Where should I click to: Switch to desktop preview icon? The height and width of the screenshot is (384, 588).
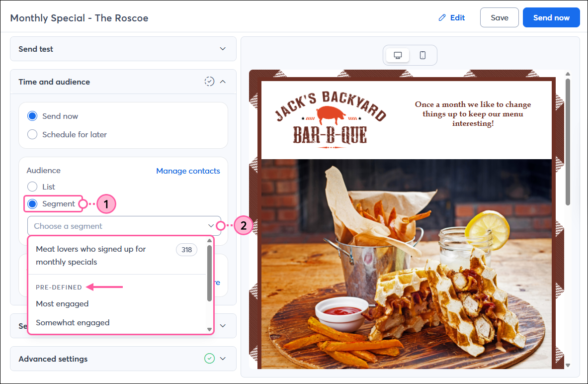tap(398, 55)
